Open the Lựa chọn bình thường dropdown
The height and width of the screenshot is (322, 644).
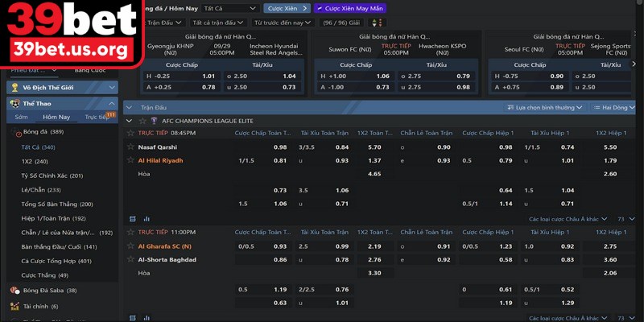[545, 107]
